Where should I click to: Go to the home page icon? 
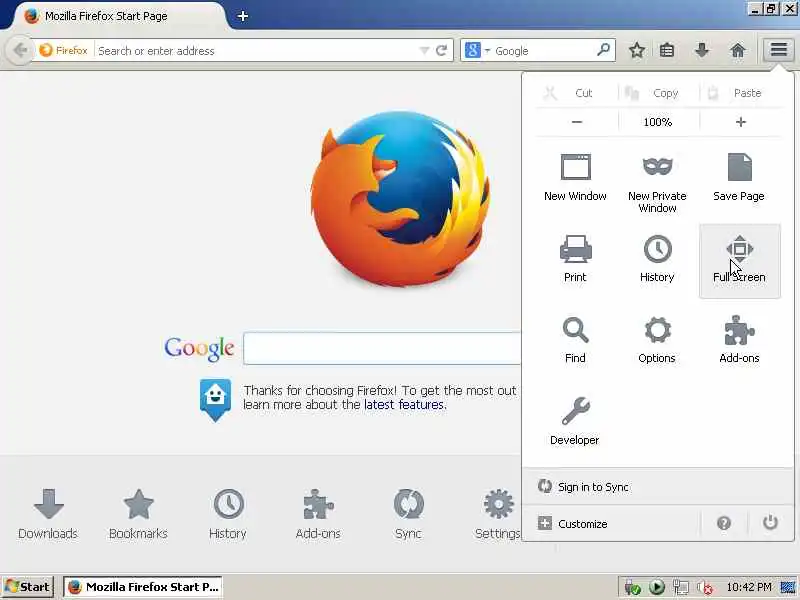(x=738, y=50)
